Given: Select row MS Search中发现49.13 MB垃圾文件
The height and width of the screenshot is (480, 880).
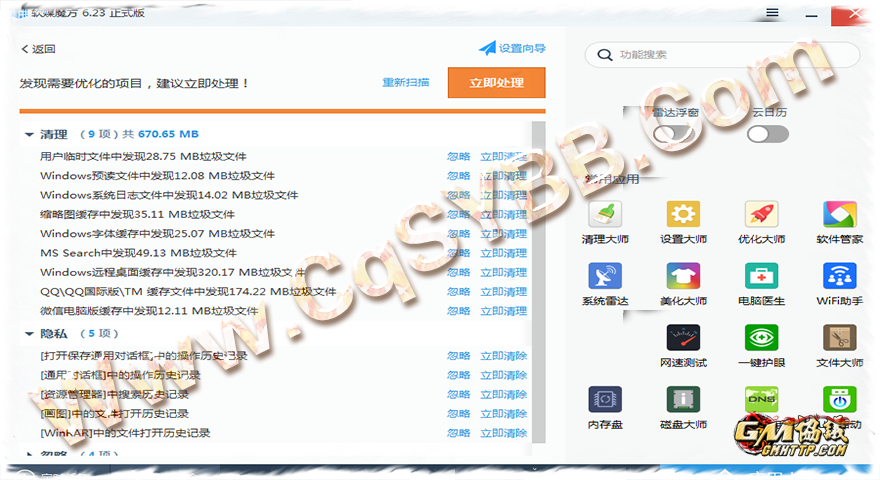Looking at the screenshot, I should pos(275,253).
